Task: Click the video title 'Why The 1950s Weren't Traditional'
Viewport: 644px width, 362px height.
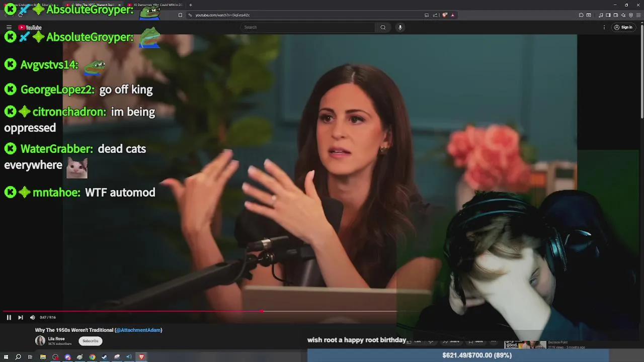Action: pos(74,330)
